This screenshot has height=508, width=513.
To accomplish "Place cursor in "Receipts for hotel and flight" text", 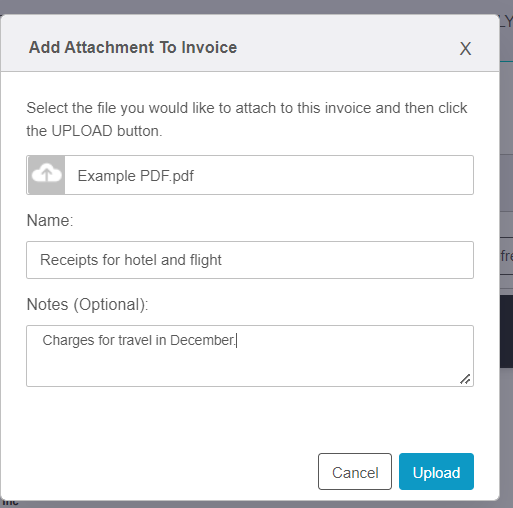I will 131,260.
